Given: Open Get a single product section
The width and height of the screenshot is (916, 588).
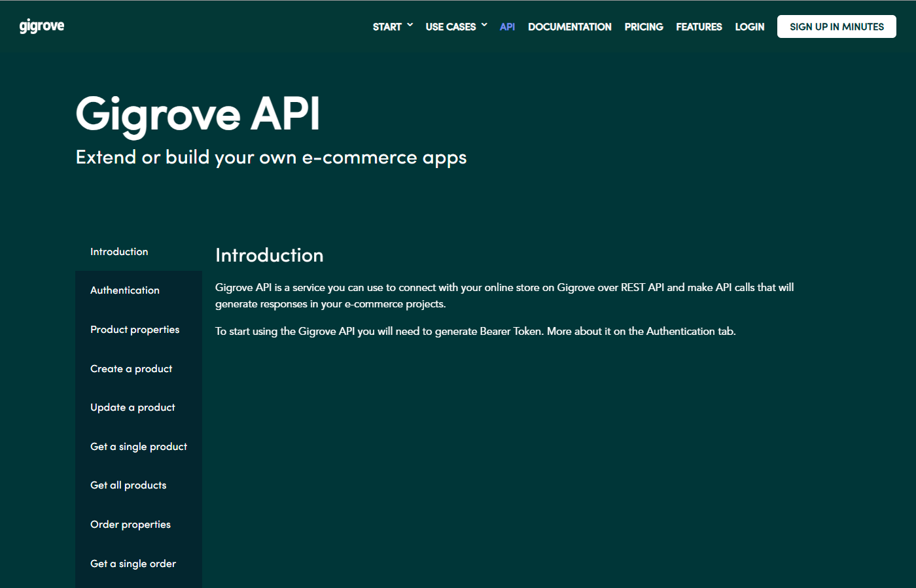Looking at the screenshot, I should (139, 447).
